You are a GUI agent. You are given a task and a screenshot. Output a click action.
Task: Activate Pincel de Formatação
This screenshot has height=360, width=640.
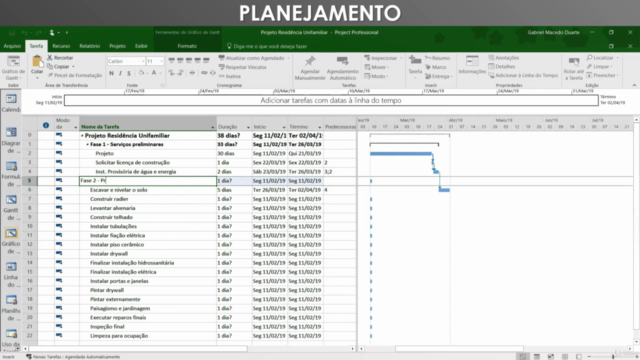75,75
